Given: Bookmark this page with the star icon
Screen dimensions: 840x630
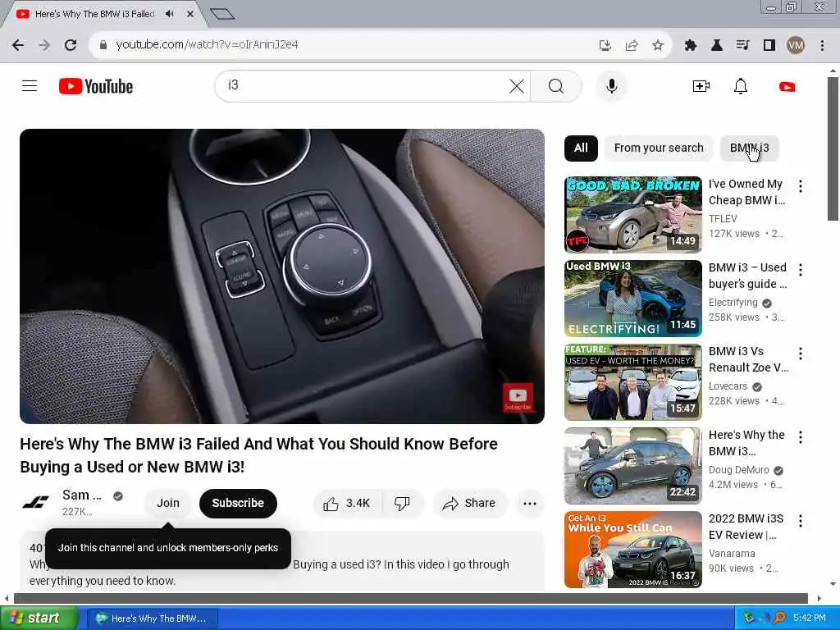Looking at the screenshot, I should point(658,46).
